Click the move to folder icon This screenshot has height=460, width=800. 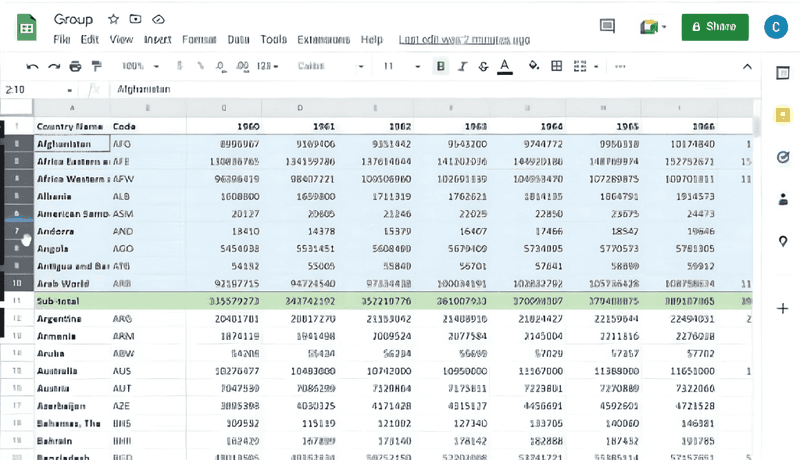coord(135,19)
